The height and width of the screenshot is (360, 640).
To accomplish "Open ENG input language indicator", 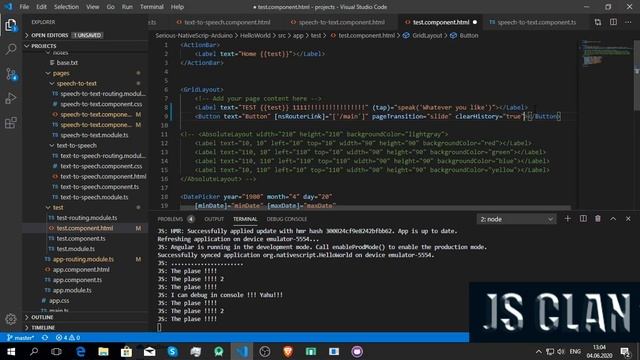I will pos(575,351).
